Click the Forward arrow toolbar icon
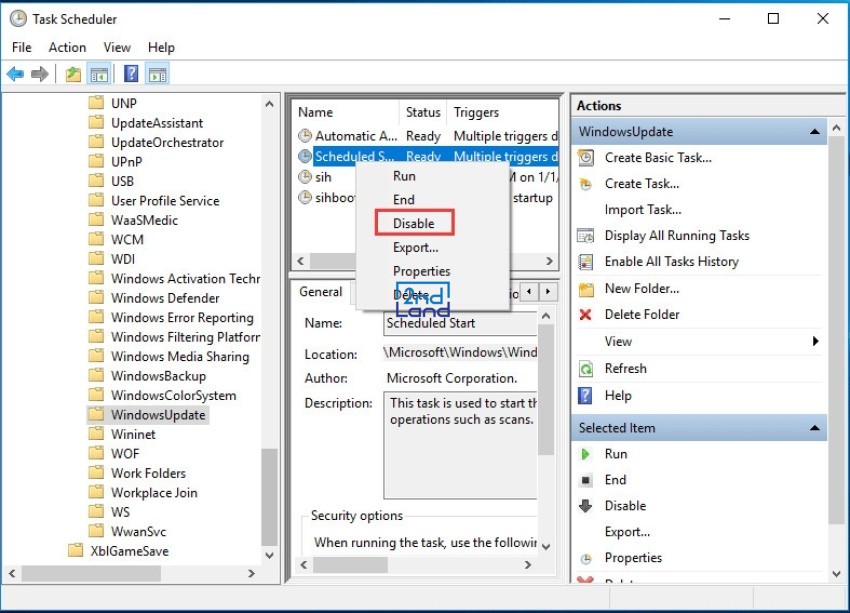 40,74
